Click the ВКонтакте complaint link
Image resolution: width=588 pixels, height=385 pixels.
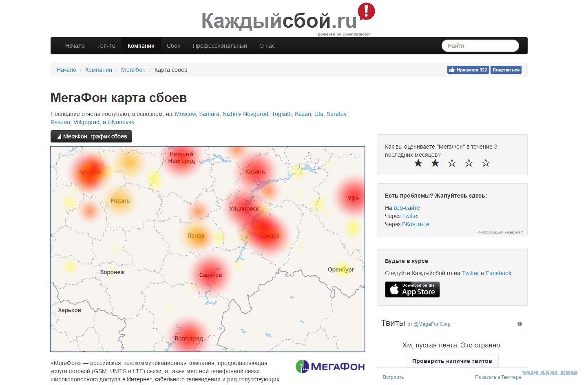[x=416, y=224]
